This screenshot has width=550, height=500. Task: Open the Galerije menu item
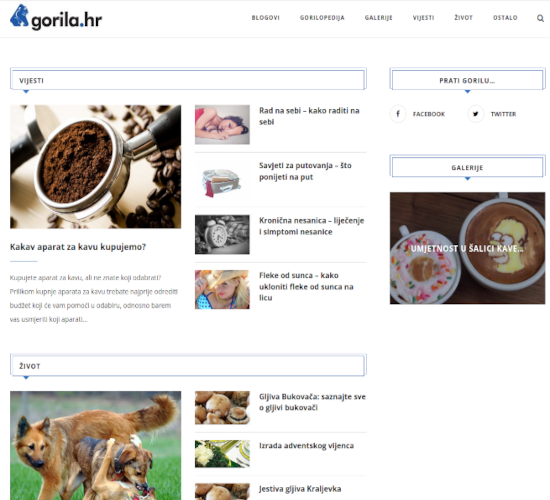[x=378, y=18]
